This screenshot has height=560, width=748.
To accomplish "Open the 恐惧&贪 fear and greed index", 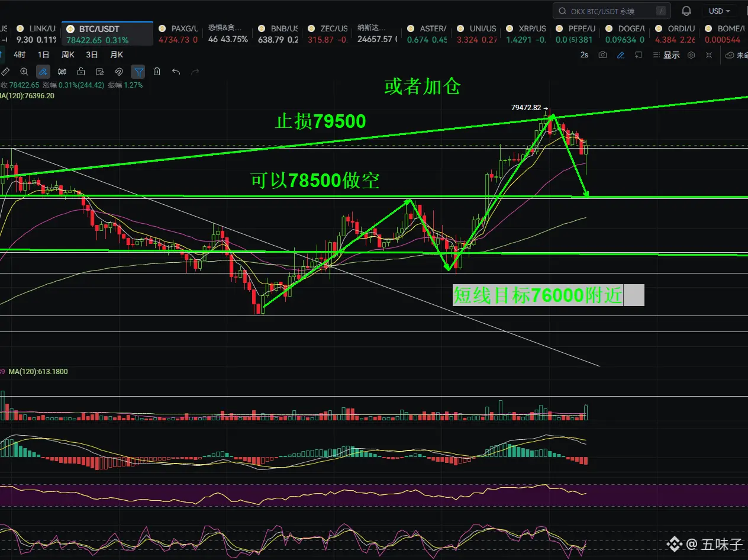I will pyautogui.click(x=227, y=34).
